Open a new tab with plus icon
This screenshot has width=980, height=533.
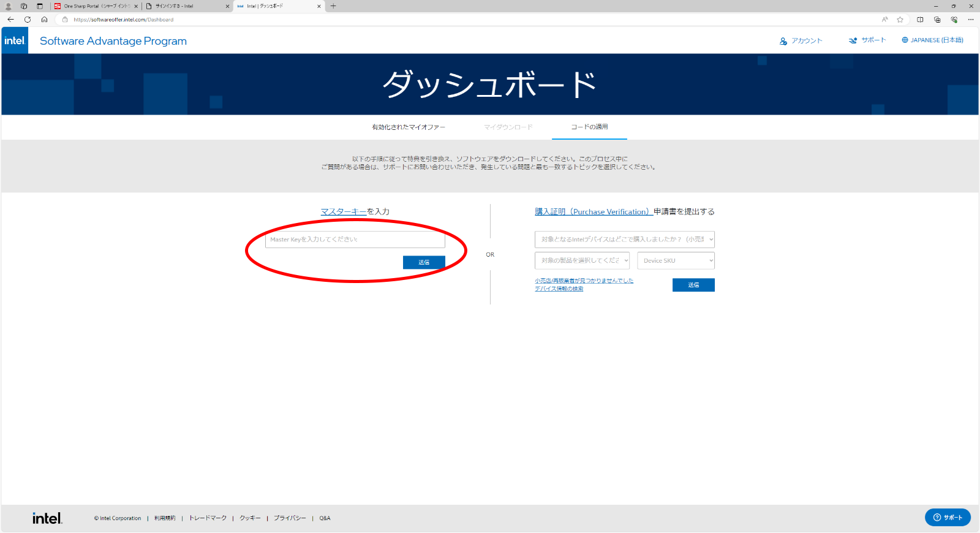(x=333, y=6)
